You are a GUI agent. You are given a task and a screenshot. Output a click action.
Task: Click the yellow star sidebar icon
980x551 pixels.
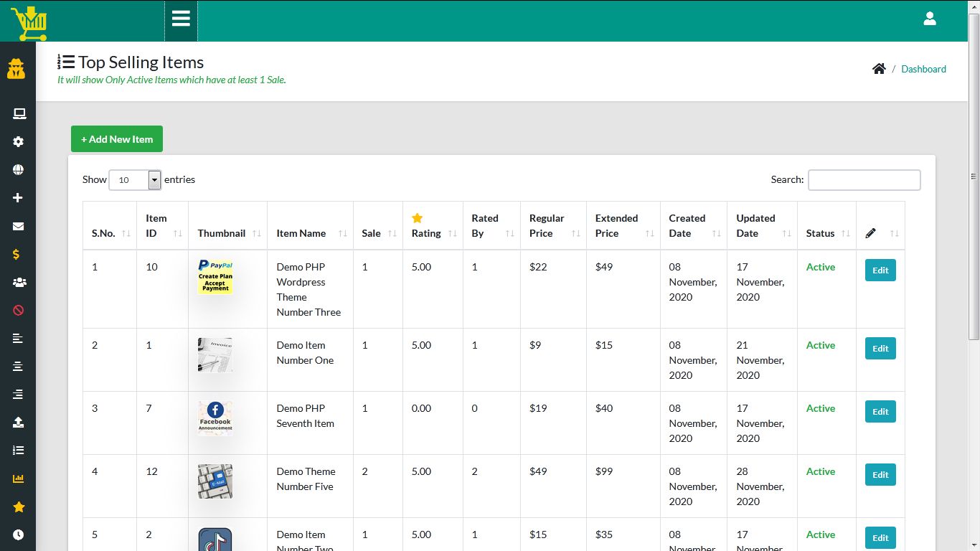point(19,507)
